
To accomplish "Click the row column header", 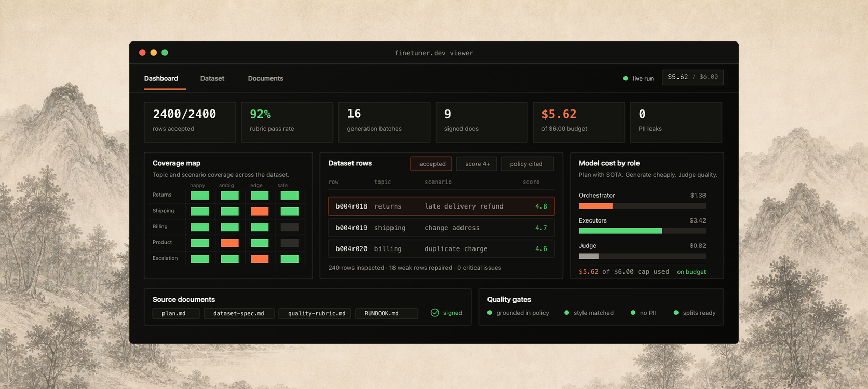I will tap(333, 182).
